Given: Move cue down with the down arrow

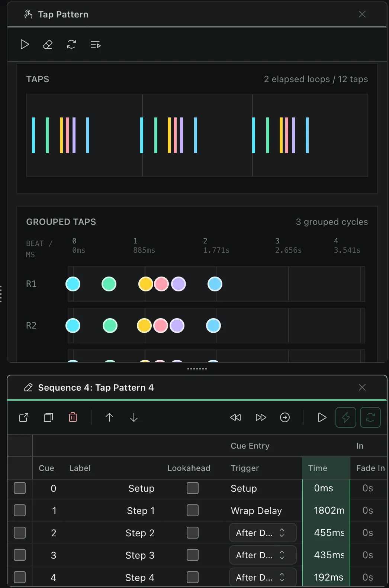Looking at the screenshot, I should click(x=134, y=417).
